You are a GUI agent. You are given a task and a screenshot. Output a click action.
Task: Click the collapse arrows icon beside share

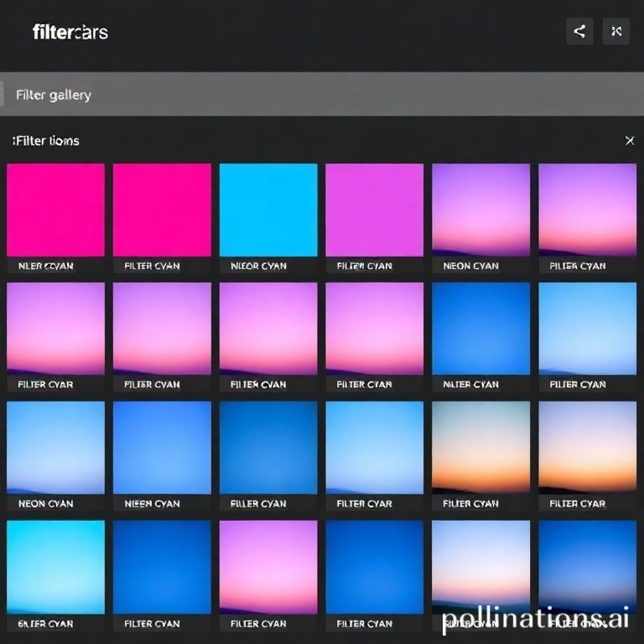pos(616,31)
